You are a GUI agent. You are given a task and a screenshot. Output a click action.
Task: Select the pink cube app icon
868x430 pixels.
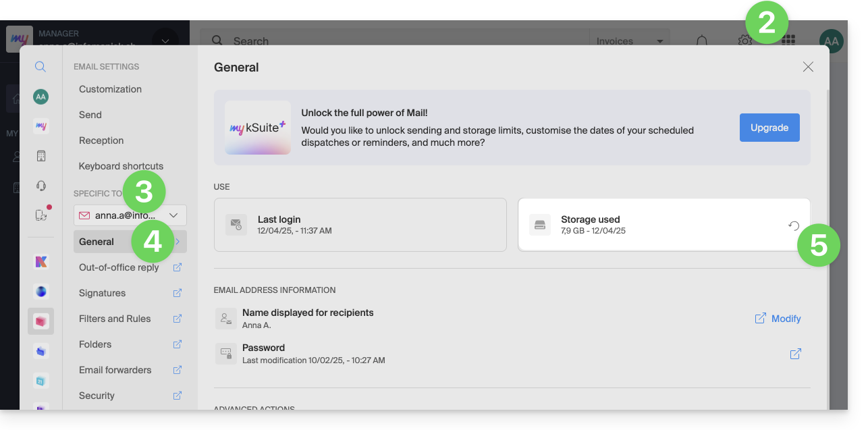pyautogui.click(x=40, y=321)
